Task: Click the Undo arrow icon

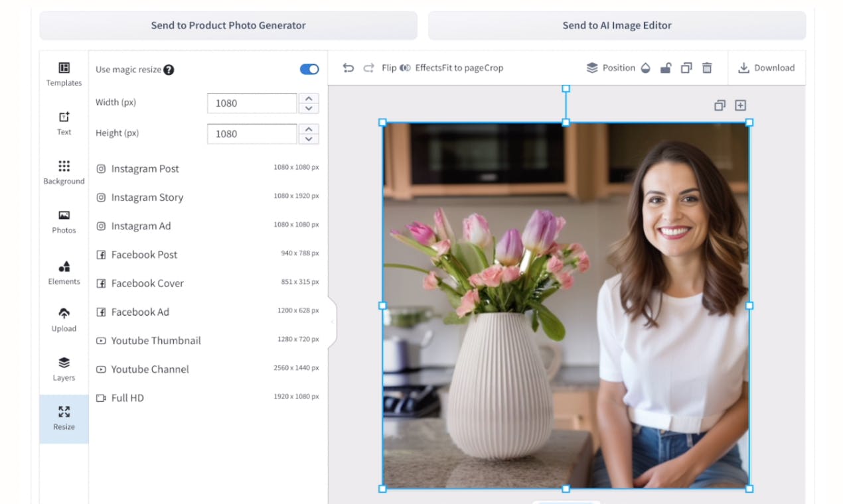Action: click(348, 68)
